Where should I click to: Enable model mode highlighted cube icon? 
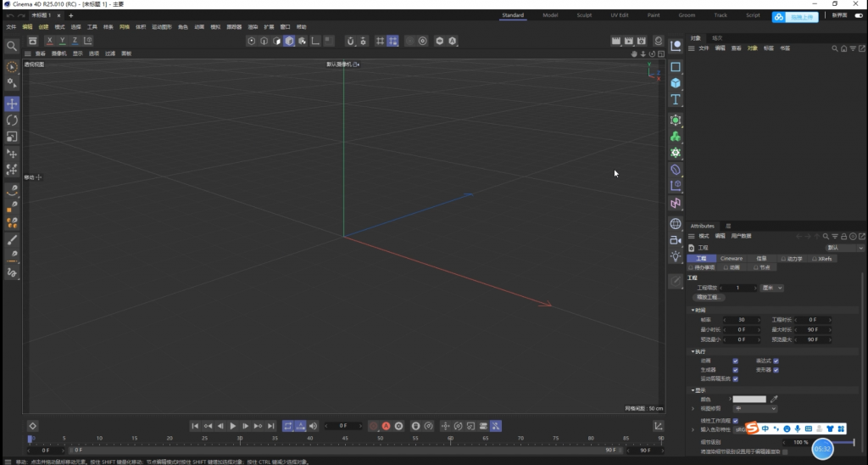click(x=289, y=41)
